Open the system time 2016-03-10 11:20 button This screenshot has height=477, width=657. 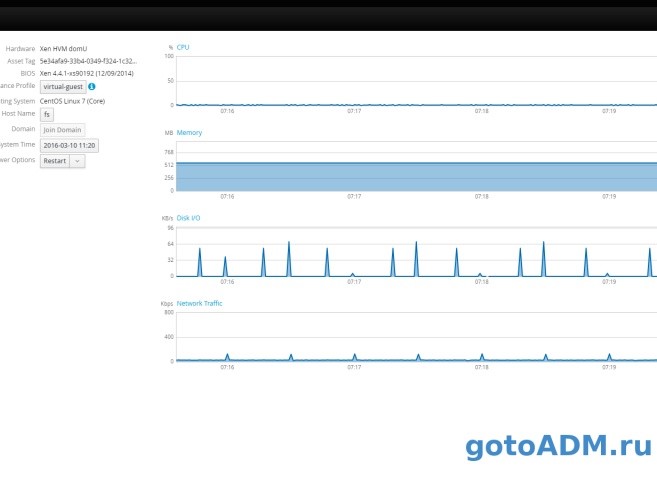click(x=69, y=145)
